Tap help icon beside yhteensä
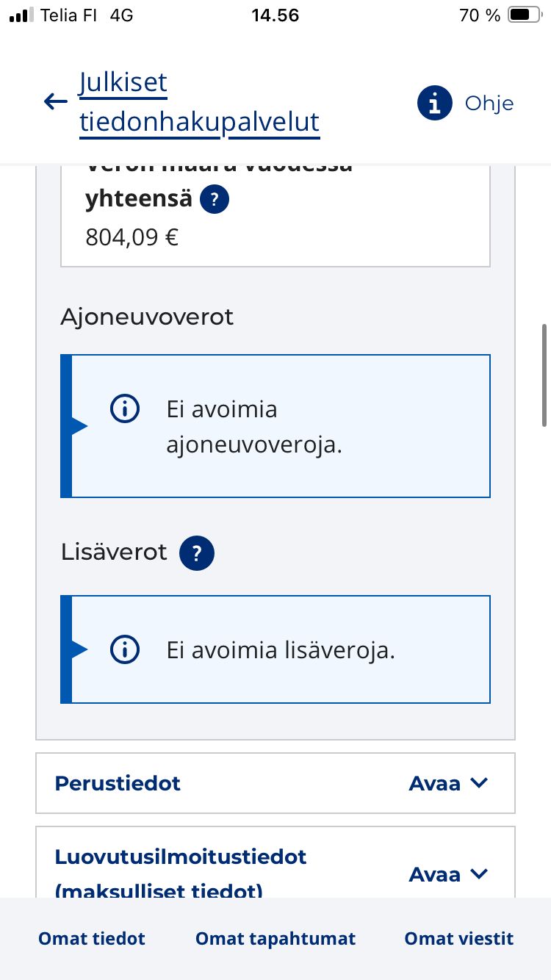Viewport: 551px width, 980px height. tap(214, 199)
